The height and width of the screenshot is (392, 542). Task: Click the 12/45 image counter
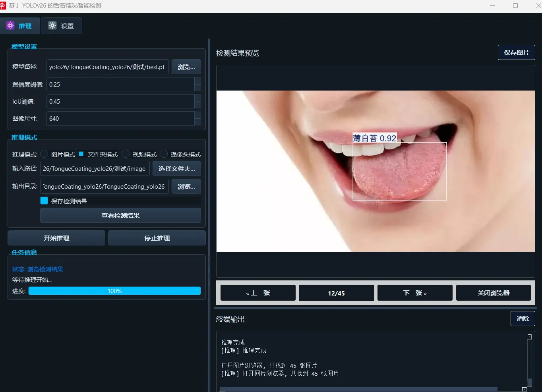[337, 293]
